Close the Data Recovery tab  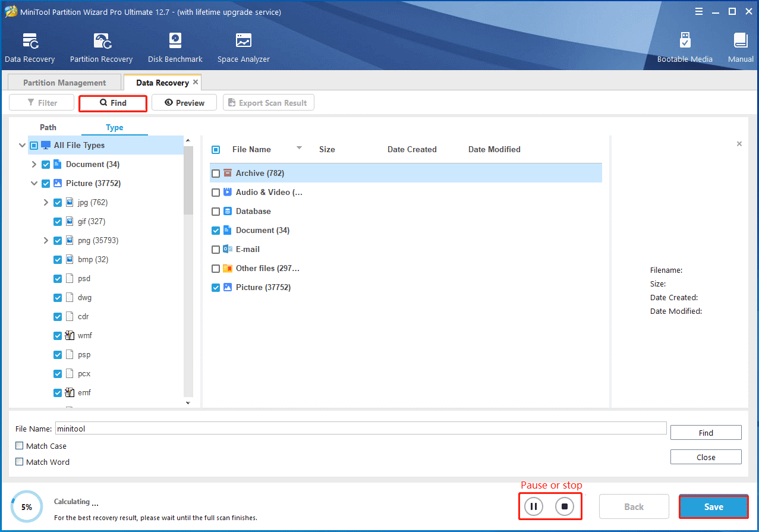point(196,82)
